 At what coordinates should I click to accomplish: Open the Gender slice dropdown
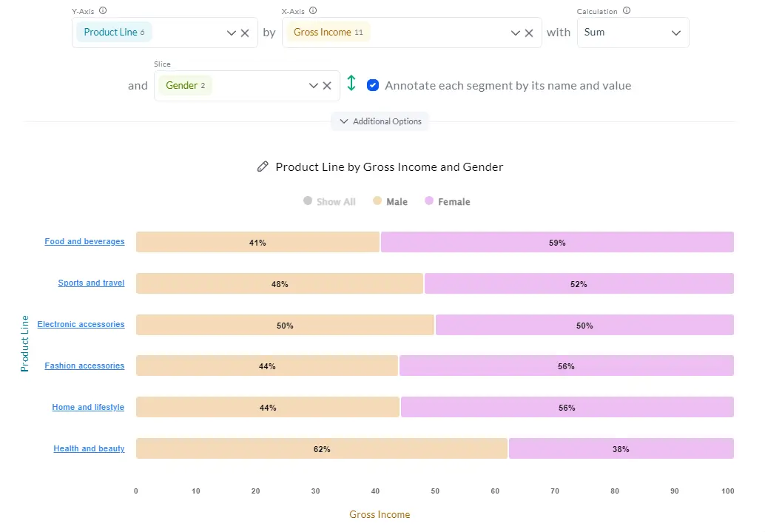[313, 85]
